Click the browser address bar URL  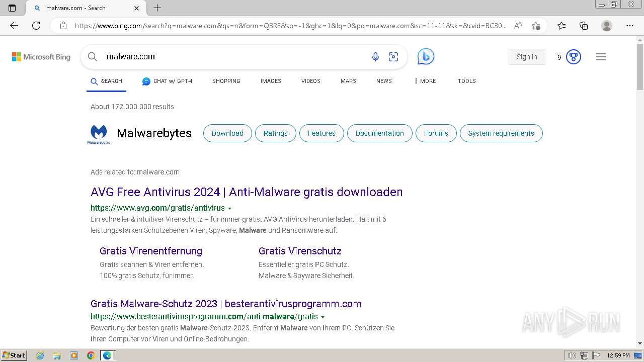(290, 26)
